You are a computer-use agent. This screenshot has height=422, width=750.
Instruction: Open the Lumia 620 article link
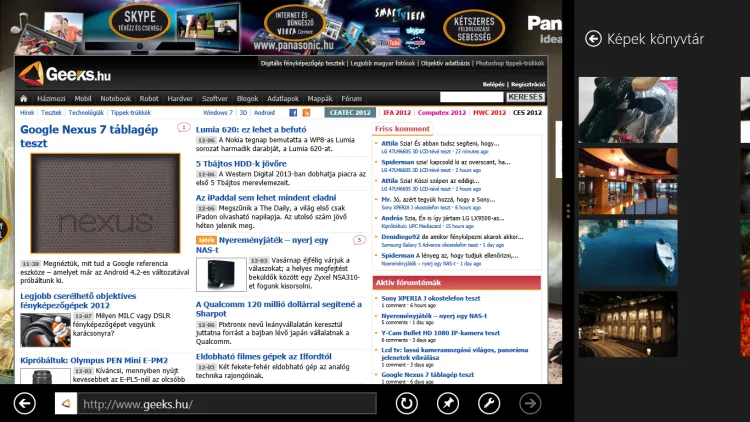click(251, 129)
